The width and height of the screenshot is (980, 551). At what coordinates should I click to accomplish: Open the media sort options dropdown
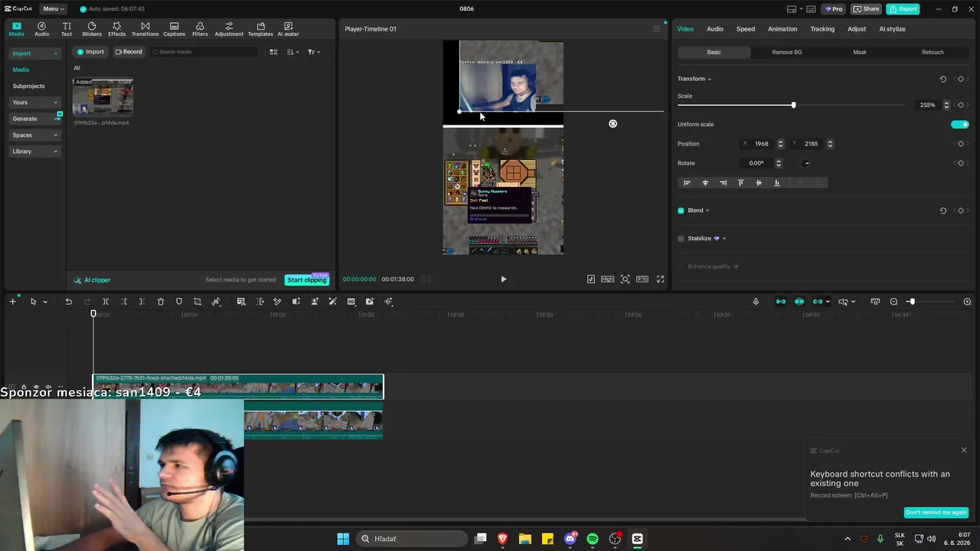[293, 52]
